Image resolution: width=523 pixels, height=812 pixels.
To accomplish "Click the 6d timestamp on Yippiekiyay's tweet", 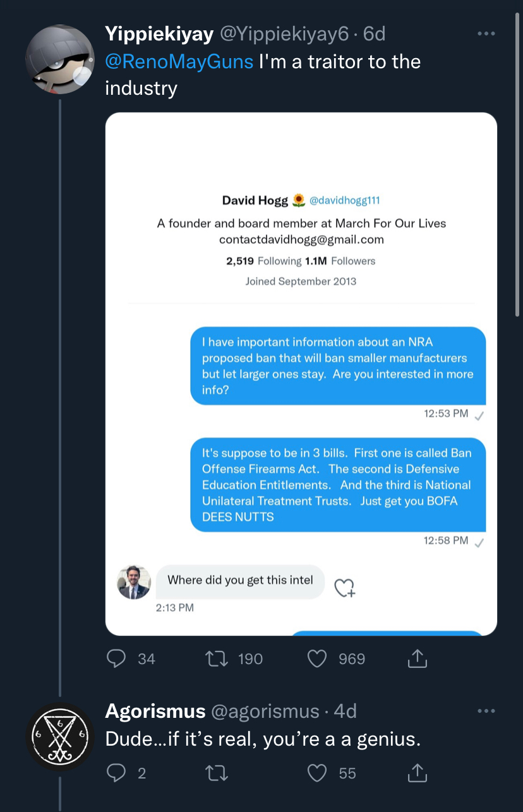I will click(x=375, y=33).
